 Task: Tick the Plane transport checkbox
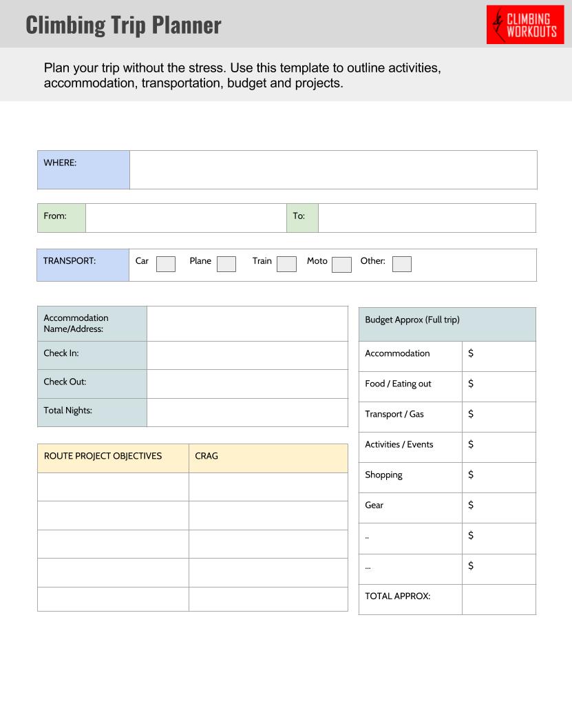click(226, 264)
